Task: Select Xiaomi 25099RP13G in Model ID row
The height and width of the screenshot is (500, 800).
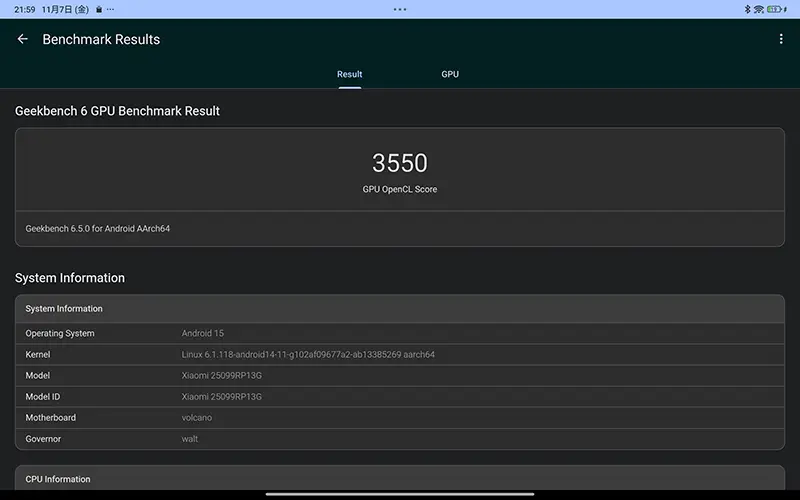Action: click(221, 396)
